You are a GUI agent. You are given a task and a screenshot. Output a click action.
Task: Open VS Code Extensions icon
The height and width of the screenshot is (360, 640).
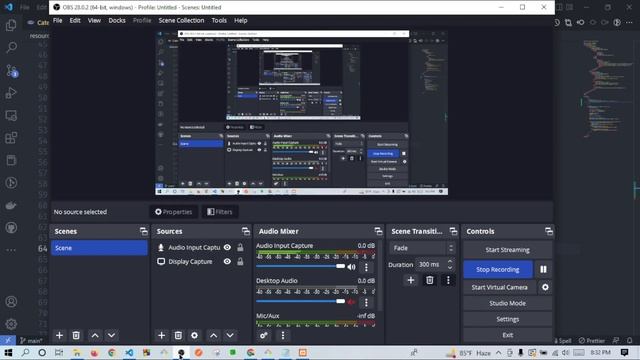(x=11, y=138)
